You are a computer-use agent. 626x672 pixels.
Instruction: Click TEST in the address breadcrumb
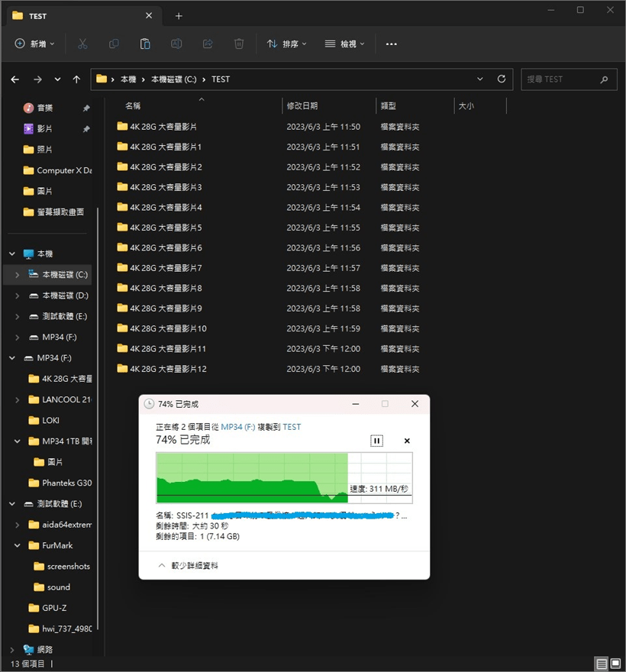221,79
